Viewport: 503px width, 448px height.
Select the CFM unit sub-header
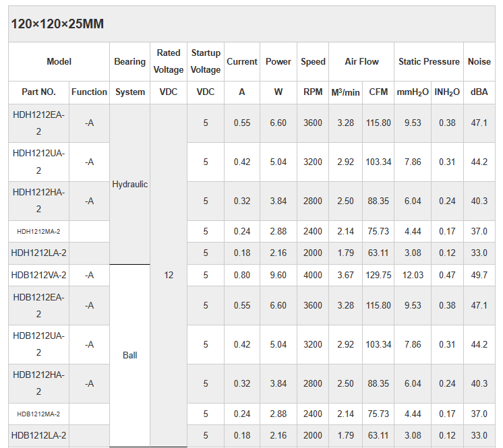point(378,92)
